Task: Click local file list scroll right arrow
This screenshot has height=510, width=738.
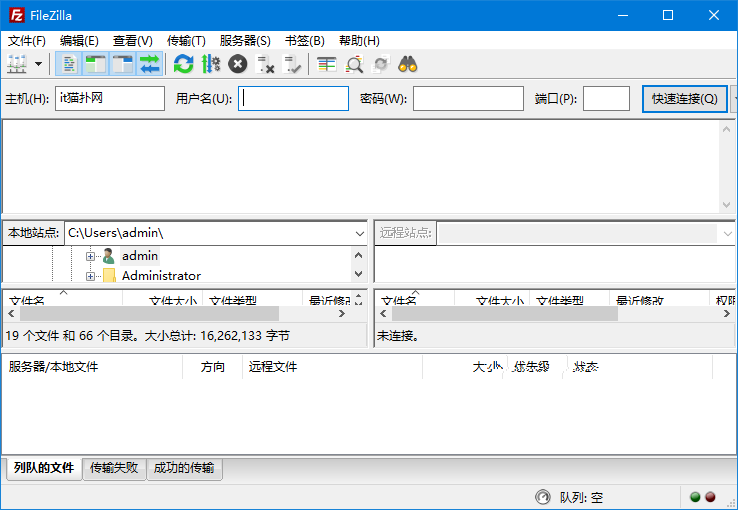Action: [x=342, y=314]
